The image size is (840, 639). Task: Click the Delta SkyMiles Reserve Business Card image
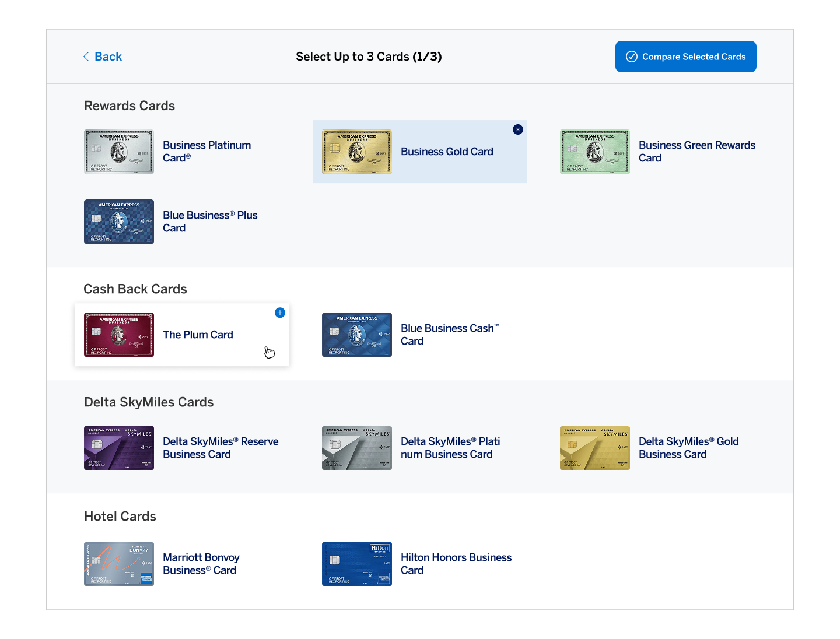(x=119, y=448)
